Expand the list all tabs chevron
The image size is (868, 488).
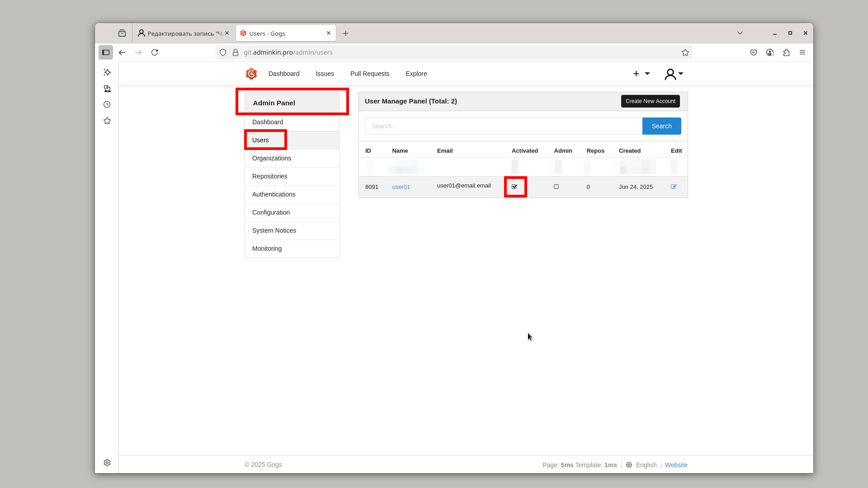(740, 33)
